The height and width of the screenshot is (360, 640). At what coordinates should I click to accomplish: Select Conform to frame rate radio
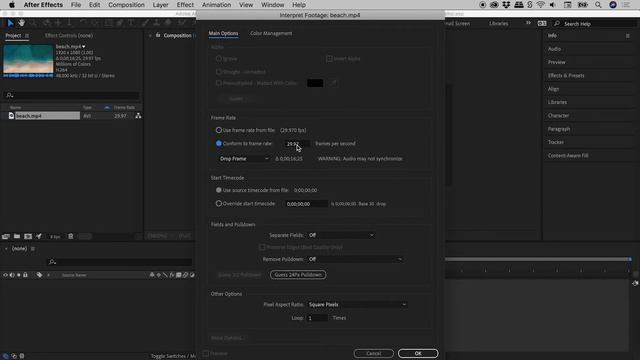pyautogui.click(x=219, y=144)
